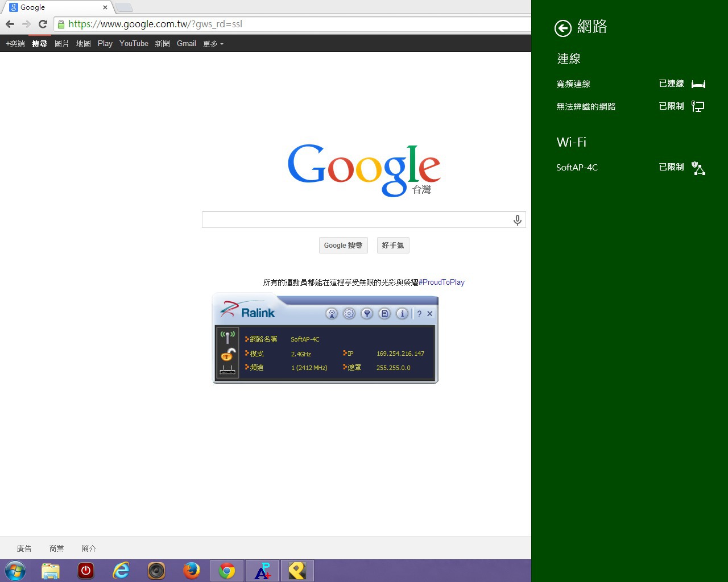The width and height of the screenshot is (728, 582).
Task: Click the SoftAP-4C Wi-Fi status icon
Action: 698,168
